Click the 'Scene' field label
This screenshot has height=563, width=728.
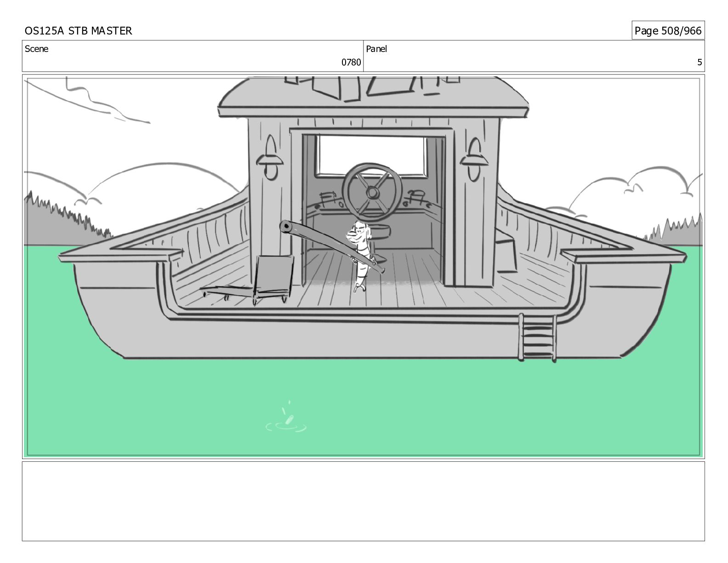(x=36, y=49)
